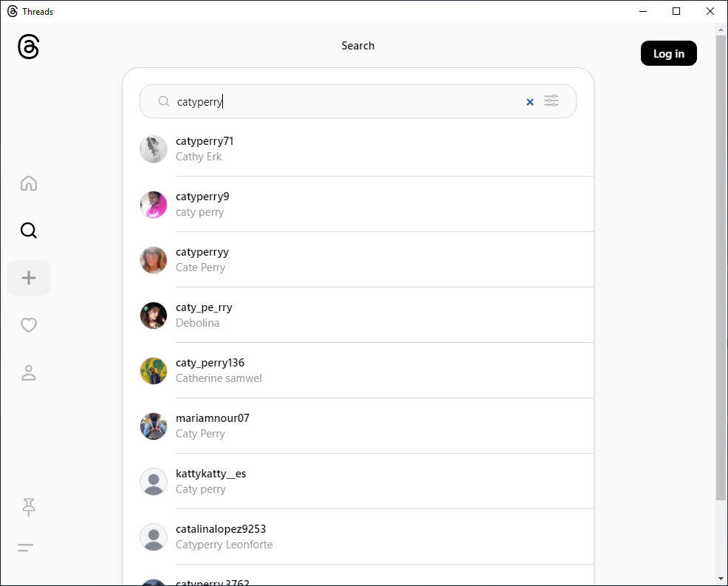This screenshot has height=586, width=728.
Task: Click the Log in button
Action: point(669,53)
